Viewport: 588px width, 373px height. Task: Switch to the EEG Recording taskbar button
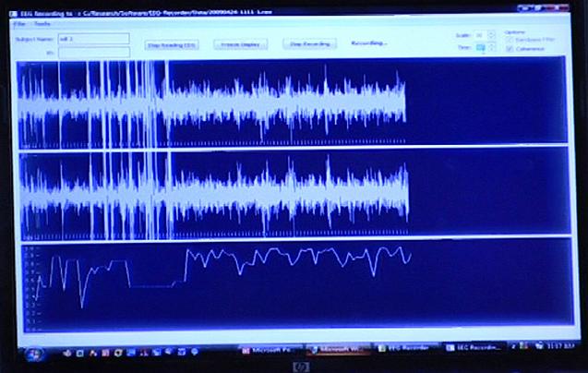click(475, 348)
